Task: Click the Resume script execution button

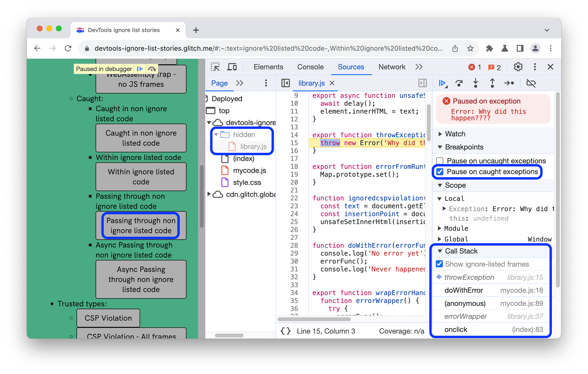Action: [442, 82]
